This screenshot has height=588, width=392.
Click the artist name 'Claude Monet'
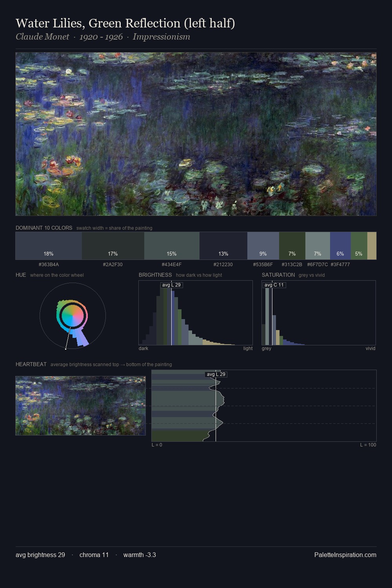pyautogui.click(x=42, y=37)
